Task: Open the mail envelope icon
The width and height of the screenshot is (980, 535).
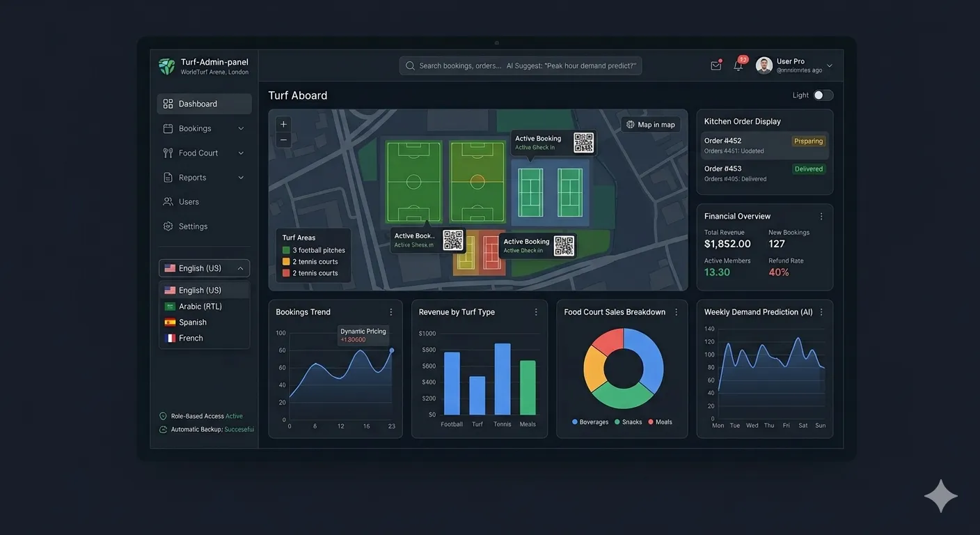Action: point(716,66)
